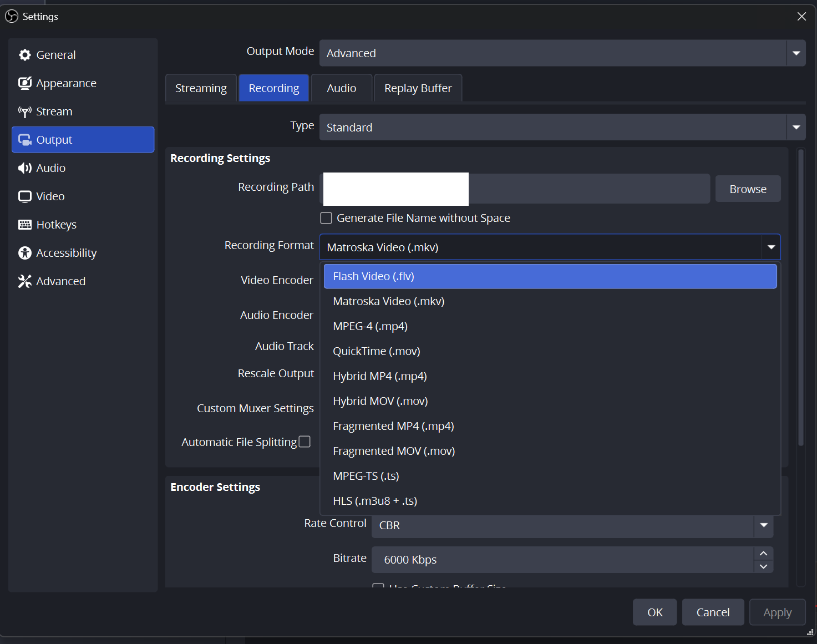Click the settings panel vertical scrollbar

click(x=800, y=298)
